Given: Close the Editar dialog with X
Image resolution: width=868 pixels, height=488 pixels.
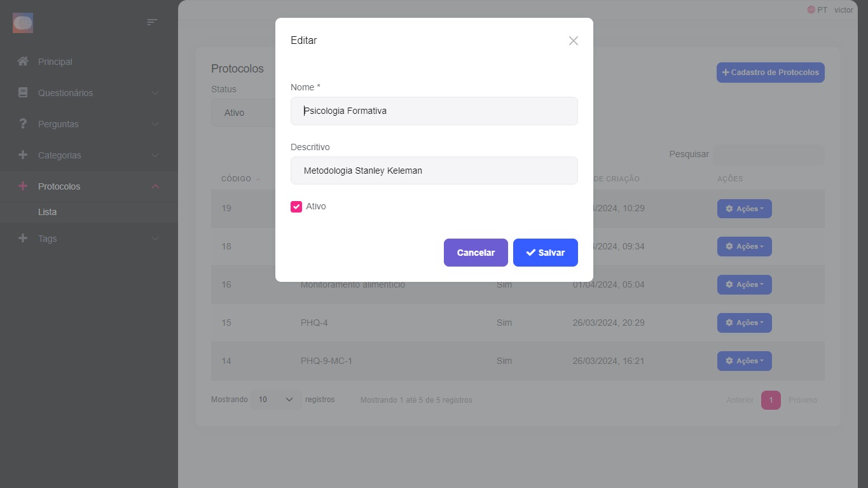Looking at the screenshot, I should pyautogui.click(x=573, y=41).
